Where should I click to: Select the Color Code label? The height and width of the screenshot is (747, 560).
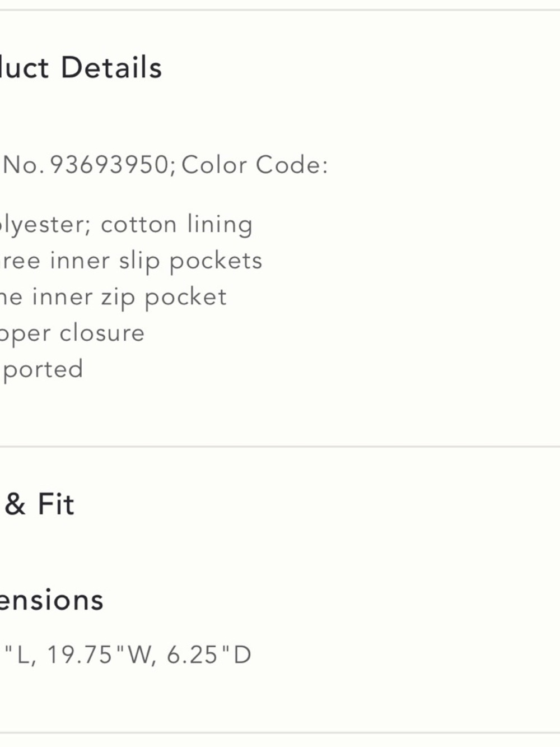point(255,165)
